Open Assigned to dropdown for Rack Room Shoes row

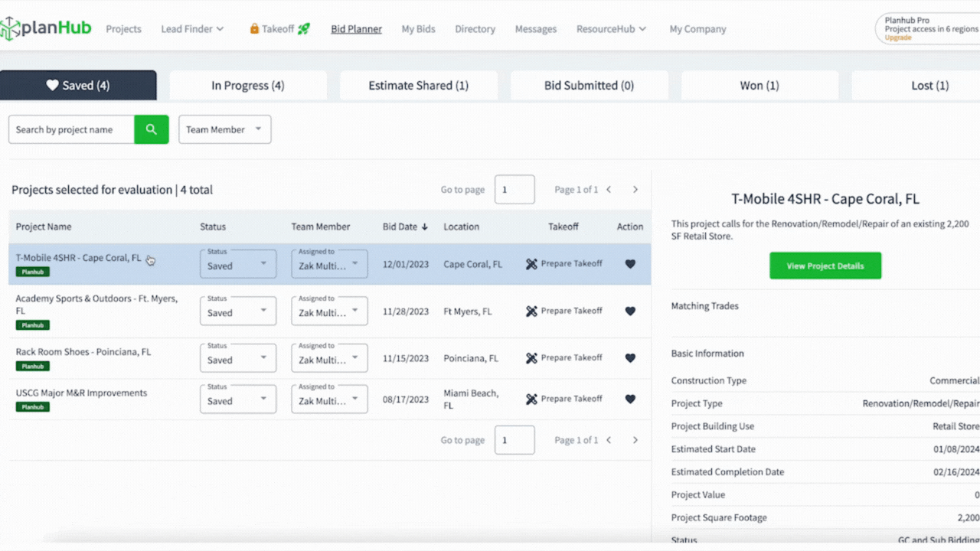click(329, 358)
